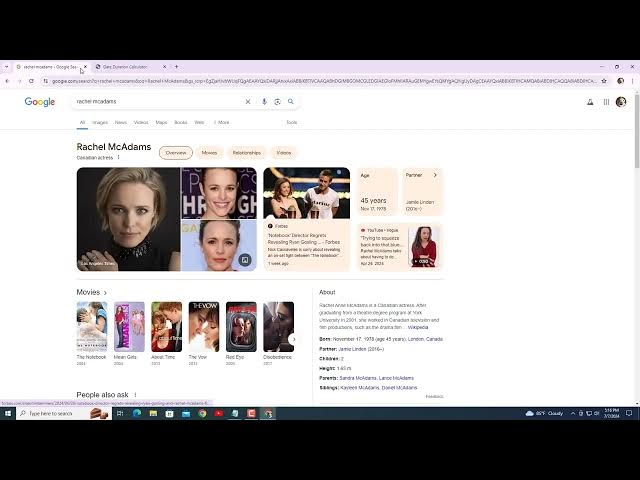Play the YouTube Vogue video thumbnail

pos(424,247)
